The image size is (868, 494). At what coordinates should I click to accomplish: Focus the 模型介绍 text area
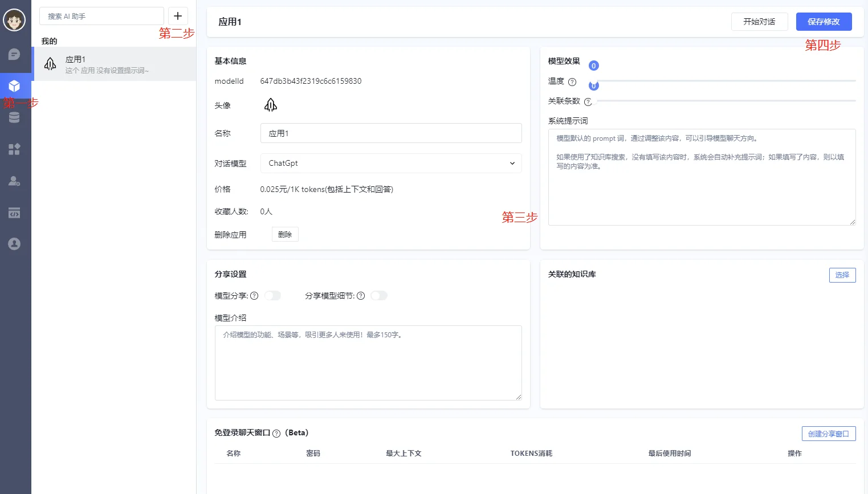pyautogui.click(x=368, y=363)
